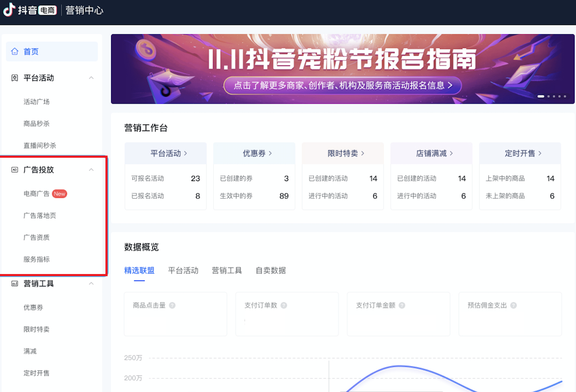Click the 营销工作台 section heading
Screen dimensions: 576x392
[x=146, y=128]
